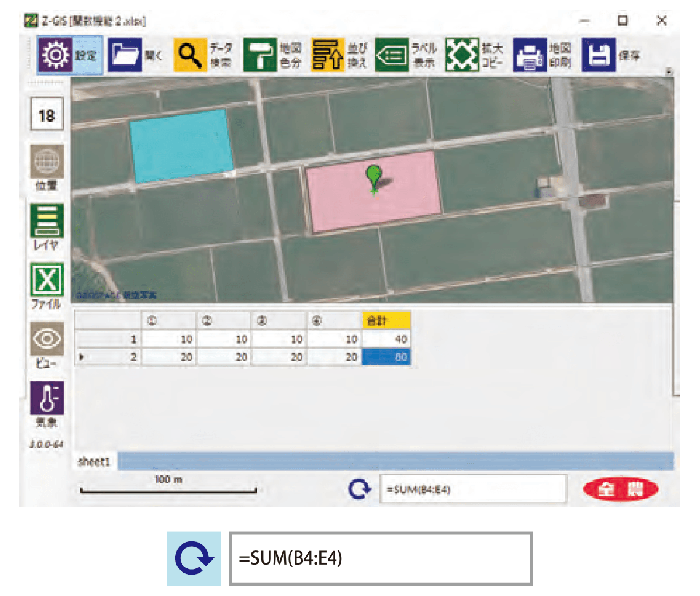Expand toolbar overflow arrow at right end
Image resolution: width=700 pixels, height=596 pixels.
(x=669, y=72)
